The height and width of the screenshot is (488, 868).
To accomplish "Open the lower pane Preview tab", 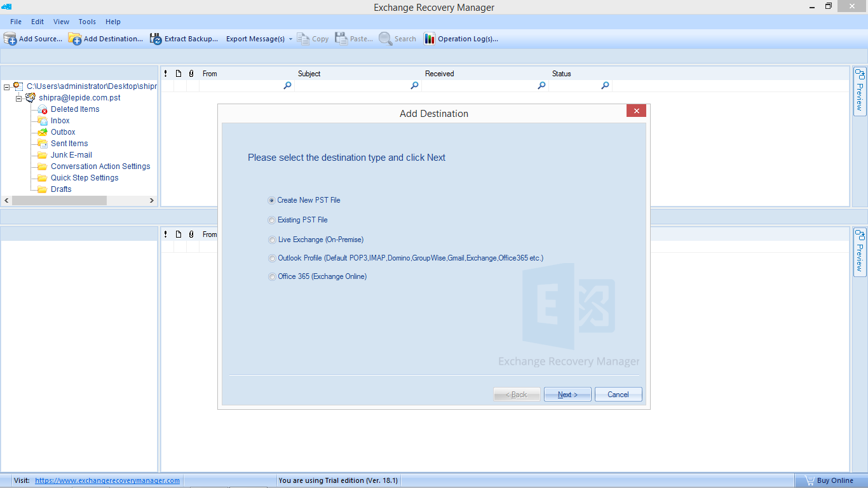I will [x=860, y=252].
